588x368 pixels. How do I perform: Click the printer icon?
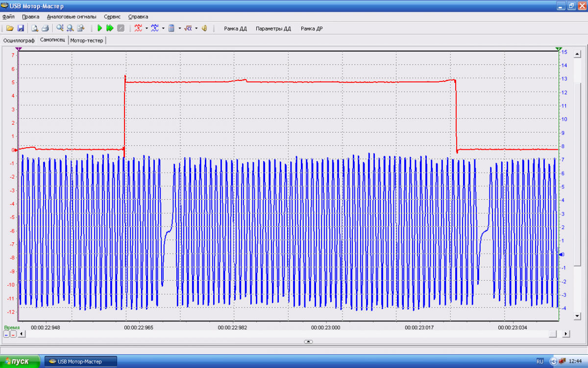click(45, 28)
